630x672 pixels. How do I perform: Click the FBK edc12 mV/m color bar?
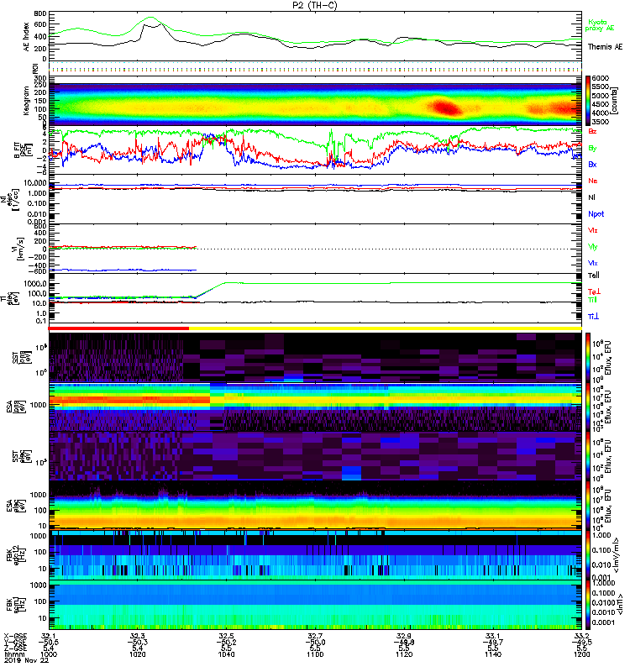click(588, 555)
